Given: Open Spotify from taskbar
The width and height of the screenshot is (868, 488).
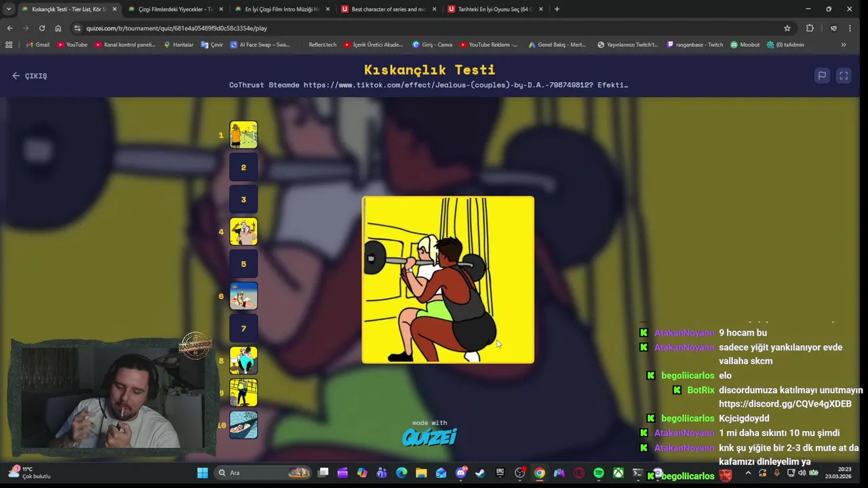Looking at the screenshot, I should (599, 473).
